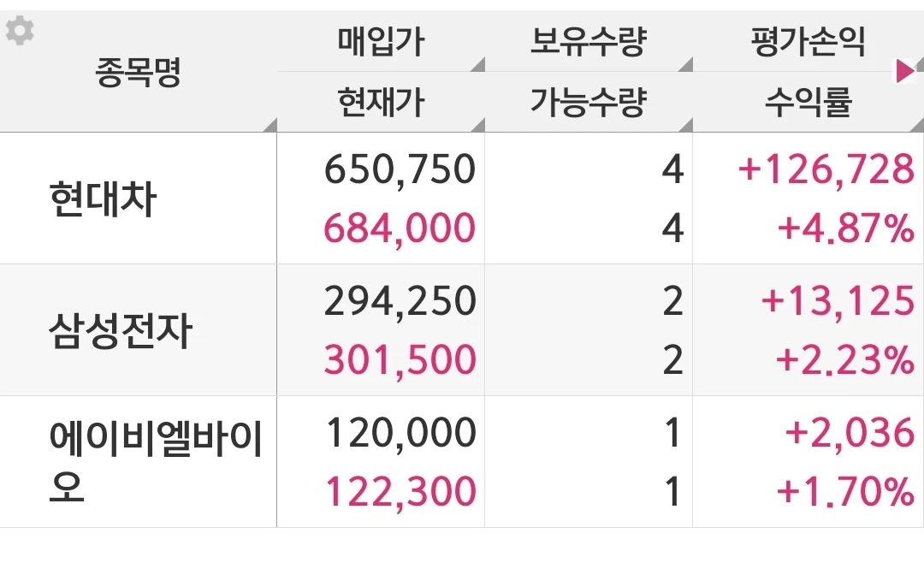Tap 에이비엘바이오 current price 122,300

400,492
